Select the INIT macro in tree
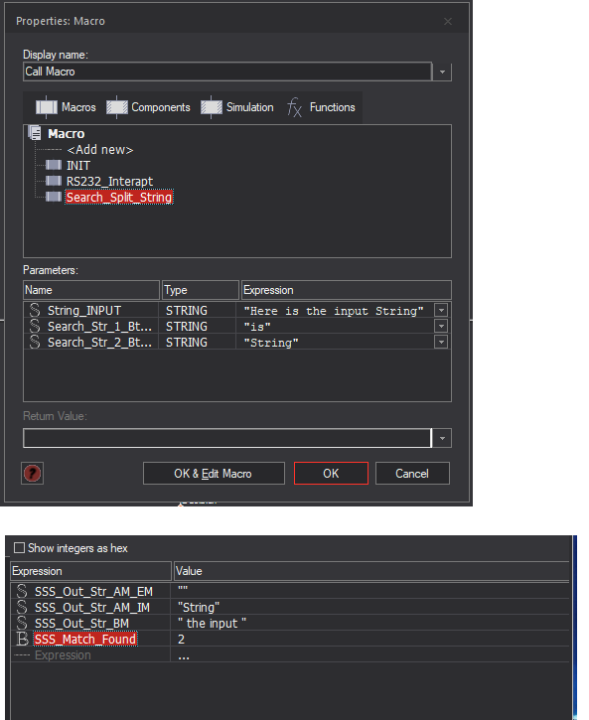 point(78,165)
